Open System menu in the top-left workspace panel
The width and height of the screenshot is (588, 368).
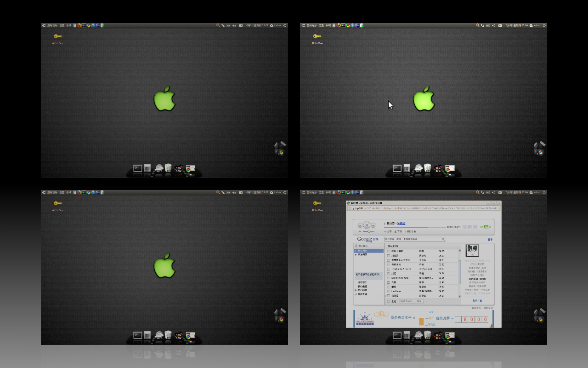(x=69, y=25)
